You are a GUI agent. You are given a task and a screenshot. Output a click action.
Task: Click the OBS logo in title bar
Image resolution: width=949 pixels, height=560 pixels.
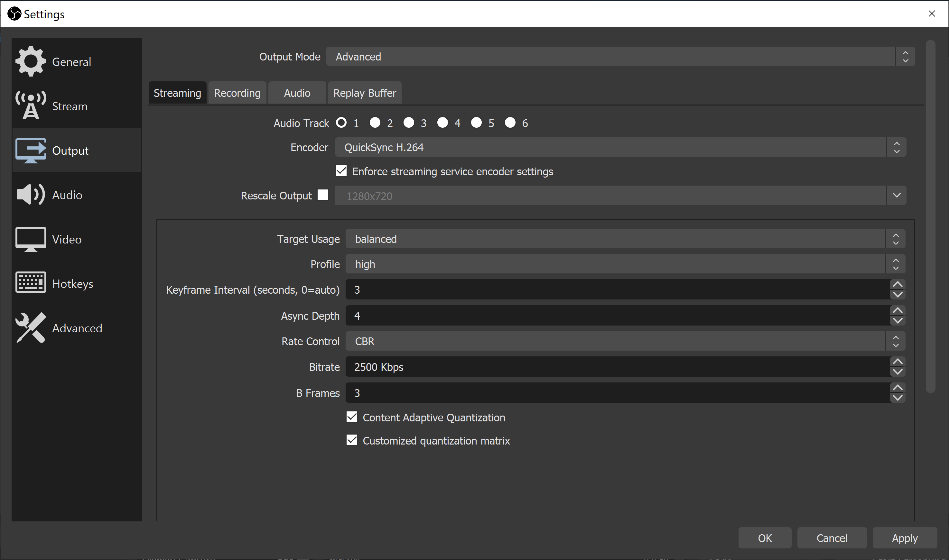[14, 14]
